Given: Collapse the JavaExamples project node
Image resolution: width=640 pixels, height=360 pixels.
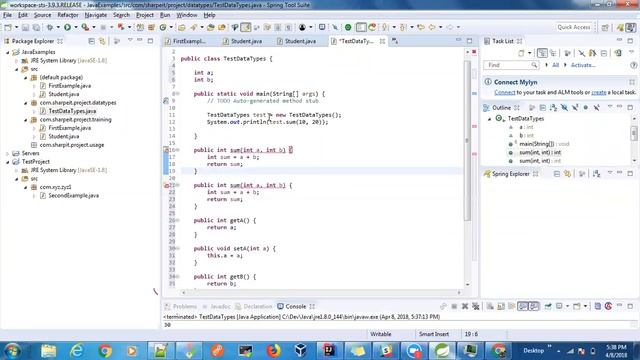Looking at the screenshot, I should [x=7, y=52].
